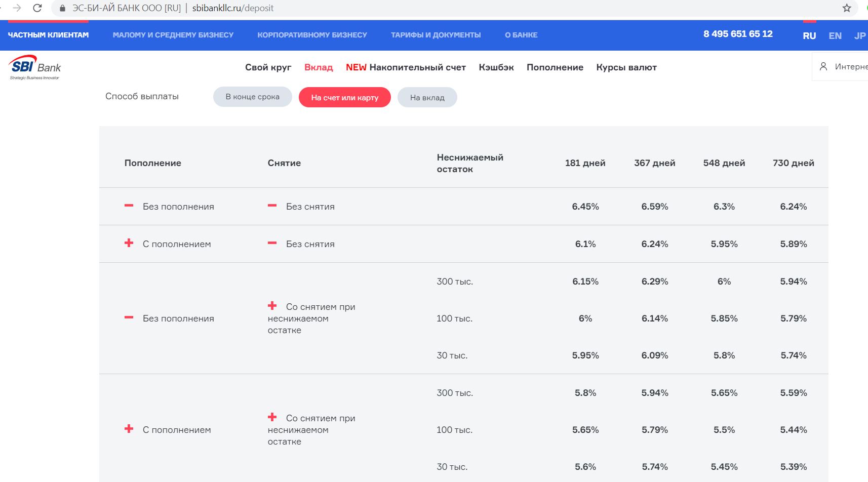Open the Вклад menu item
868x482 pixels.
tap(319, 67)
